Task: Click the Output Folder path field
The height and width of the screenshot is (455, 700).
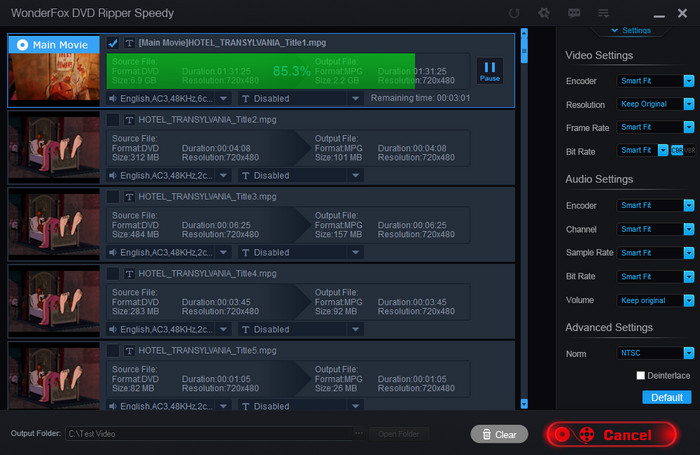Action: click(209, 434)
